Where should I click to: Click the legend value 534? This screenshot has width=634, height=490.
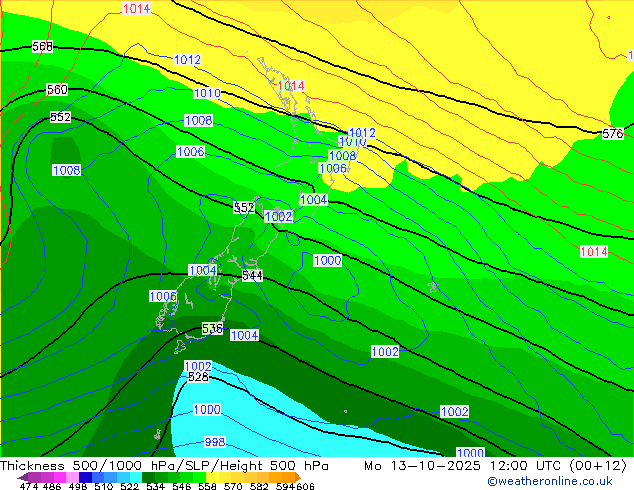click(x=155, y=486)
